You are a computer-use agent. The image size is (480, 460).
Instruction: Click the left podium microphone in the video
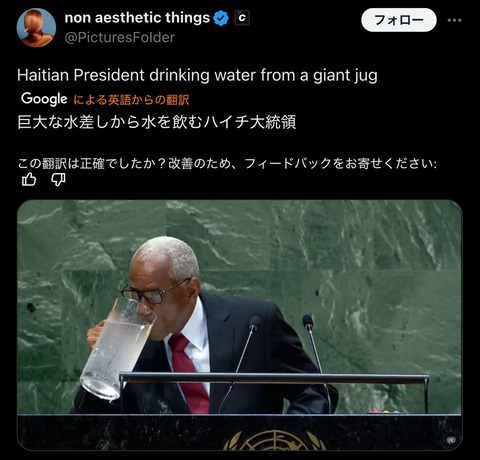(x=243, y=357)
